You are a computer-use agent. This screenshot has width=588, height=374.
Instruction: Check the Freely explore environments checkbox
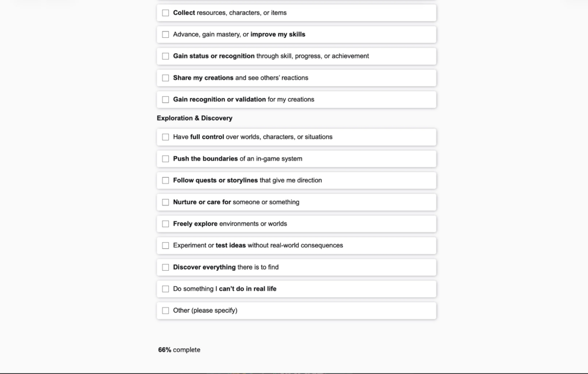tap(165, 224)
